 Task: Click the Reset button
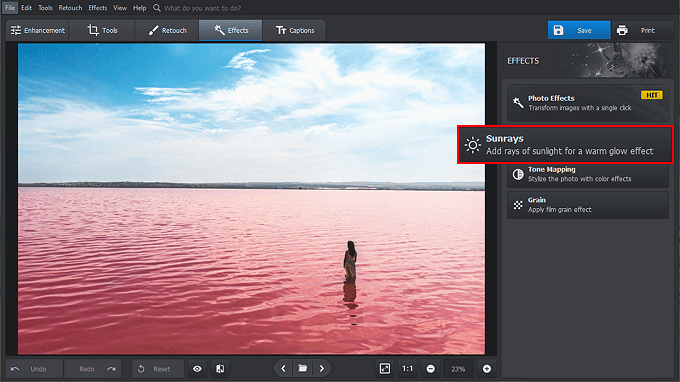click(x=158, y=369)
